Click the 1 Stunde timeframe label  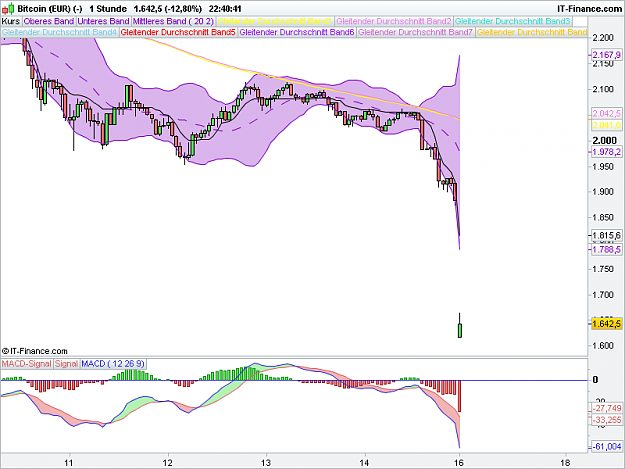[x=108, y=8]
